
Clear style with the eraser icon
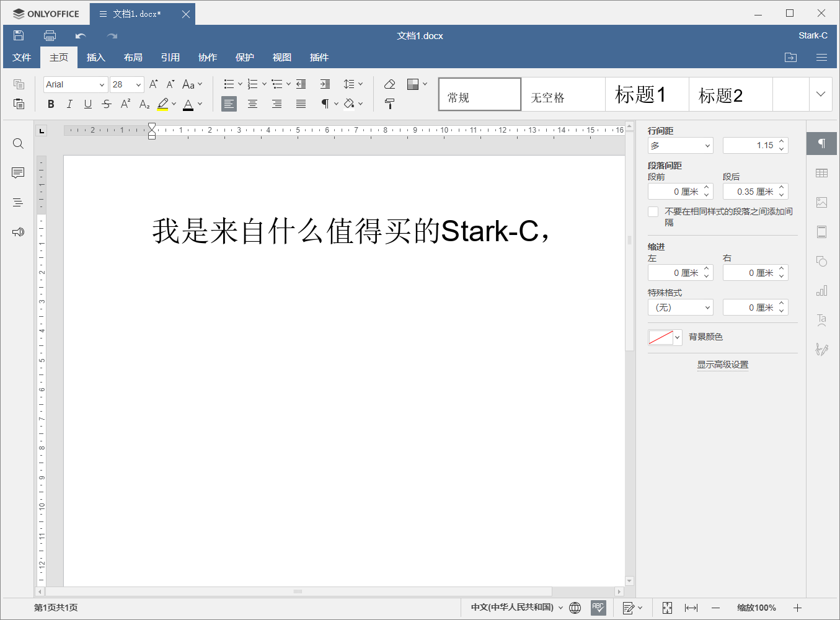point(390,84)
